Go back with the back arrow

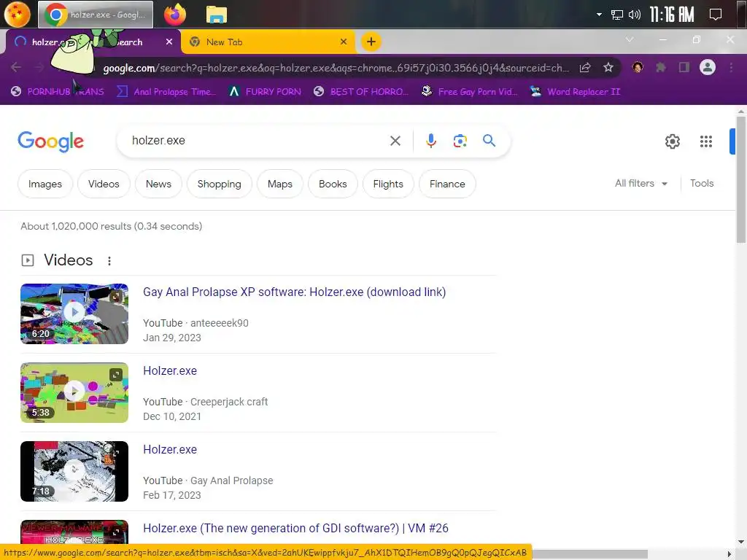(x=16, y=68)
